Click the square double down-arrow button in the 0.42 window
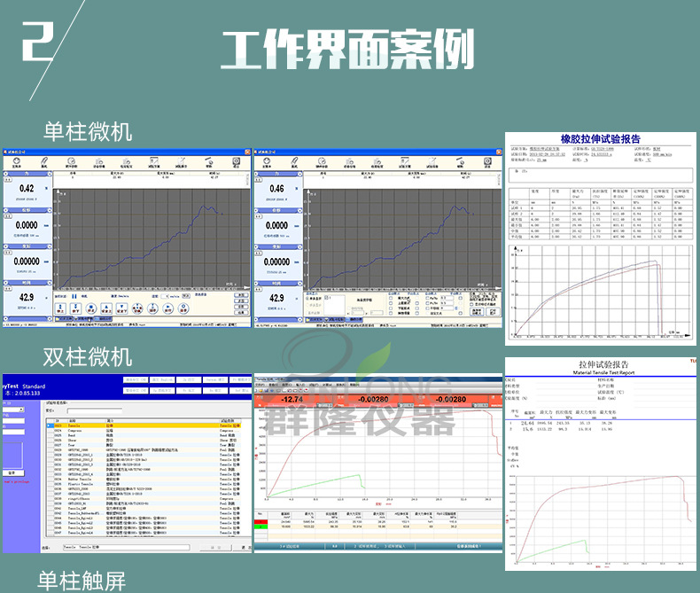Image resolution: width=700 pixels, height=593 pixels. 75,308
